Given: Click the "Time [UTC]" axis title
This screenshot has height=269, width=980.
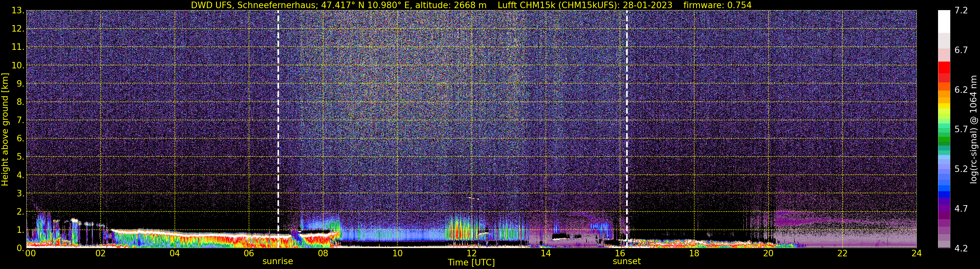Looking at the screenshot, I should (471, 262).
